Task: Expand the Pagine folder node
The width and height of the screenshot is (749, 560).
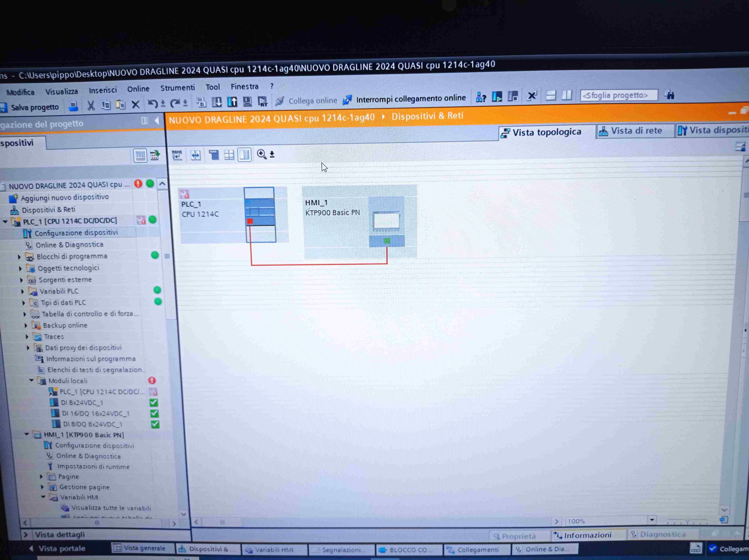Action: click(41, 476)
